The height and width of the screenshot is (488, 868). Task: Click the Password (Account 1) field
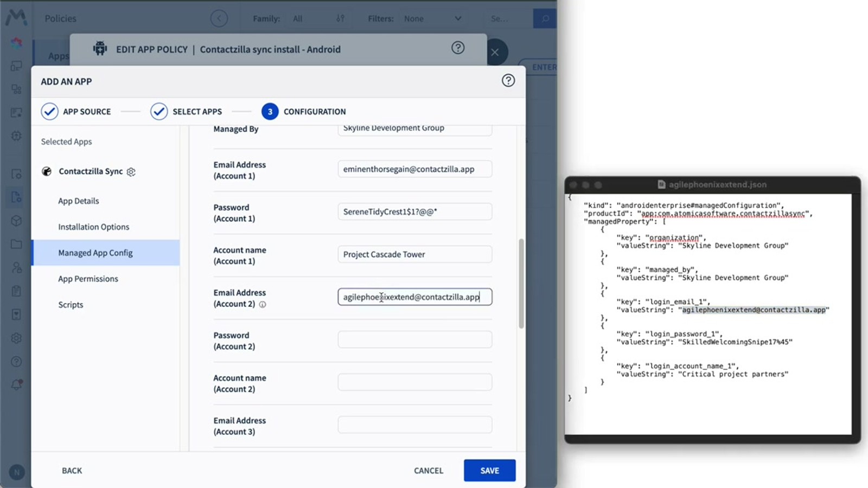click(415, 211)
